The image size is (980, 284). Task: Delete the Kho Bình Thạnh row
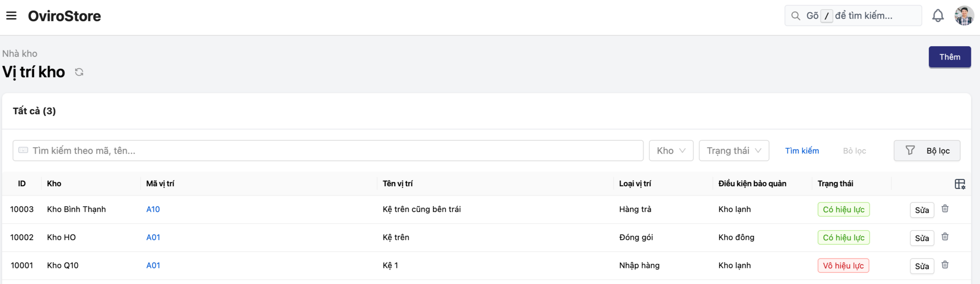pyautogui.click(x=945, y=209)
